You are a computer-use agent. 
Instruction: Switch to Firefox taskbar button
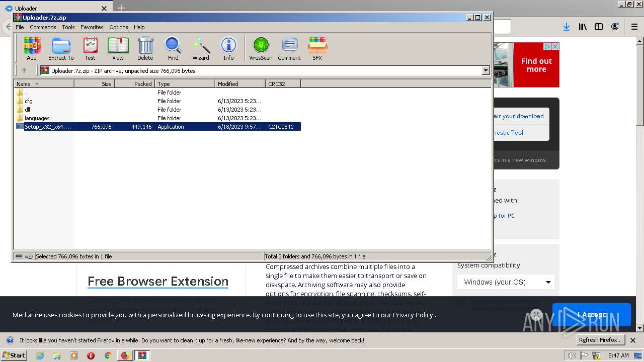pyautogui.click(x=125, y=355)
